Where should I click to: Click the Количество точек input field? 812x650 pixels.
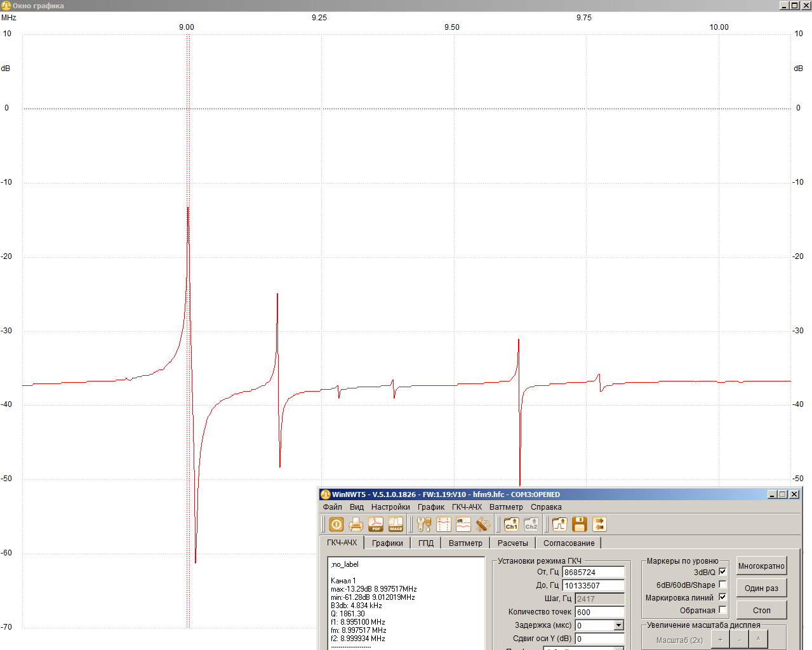point(599,613)
